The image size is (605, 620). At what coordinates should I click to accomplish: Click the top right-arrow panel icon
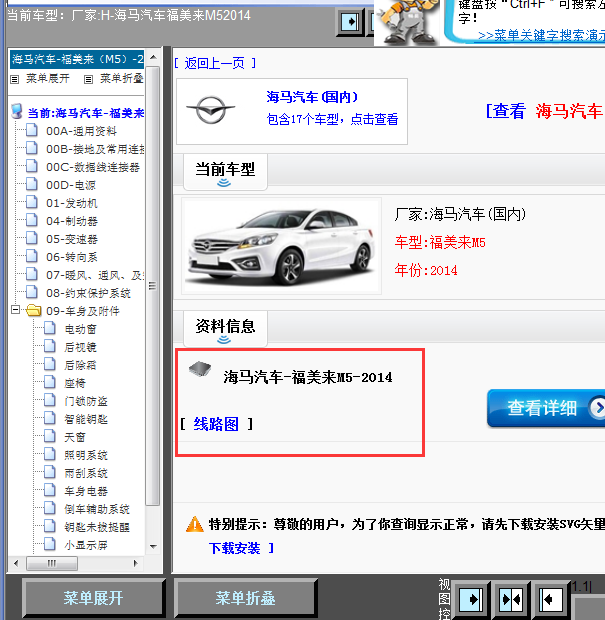350,21
